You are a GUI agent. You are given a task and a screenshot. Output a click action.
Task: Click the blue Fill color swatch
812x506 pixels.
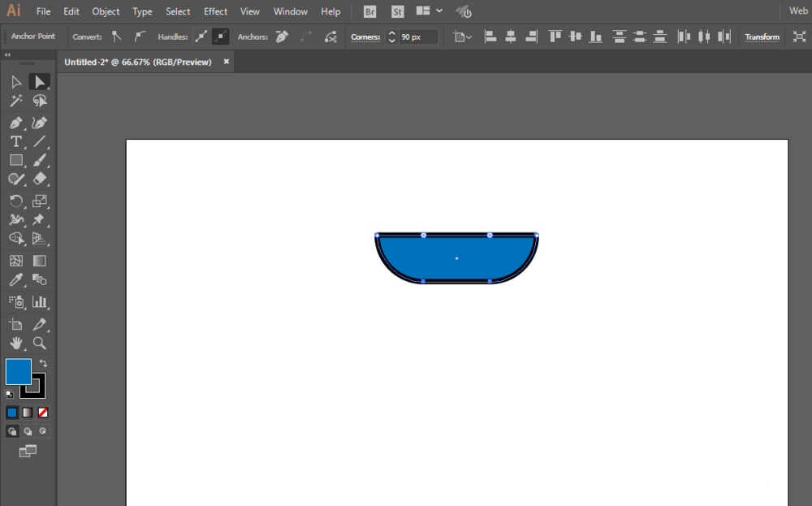click(18, 371)
